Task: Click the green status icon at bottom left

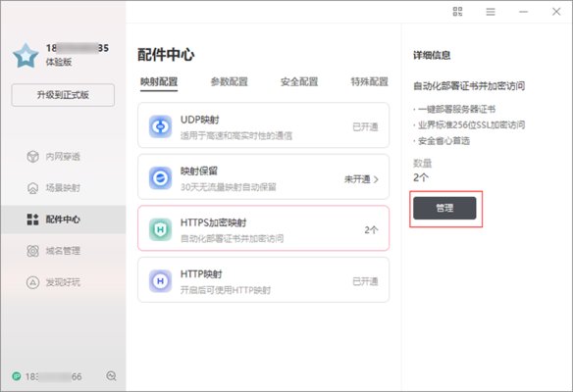Action: tap(17, 376)
